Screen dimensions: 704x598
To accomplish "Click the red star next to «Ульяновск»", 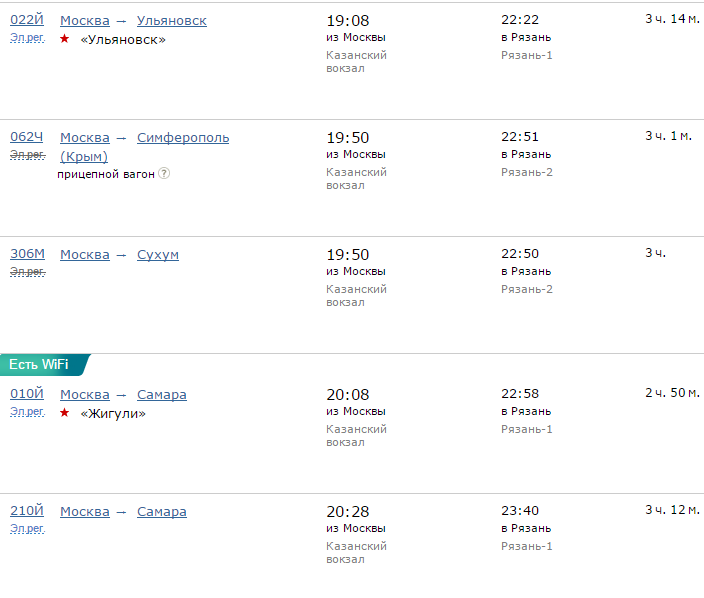I will 65,39.
